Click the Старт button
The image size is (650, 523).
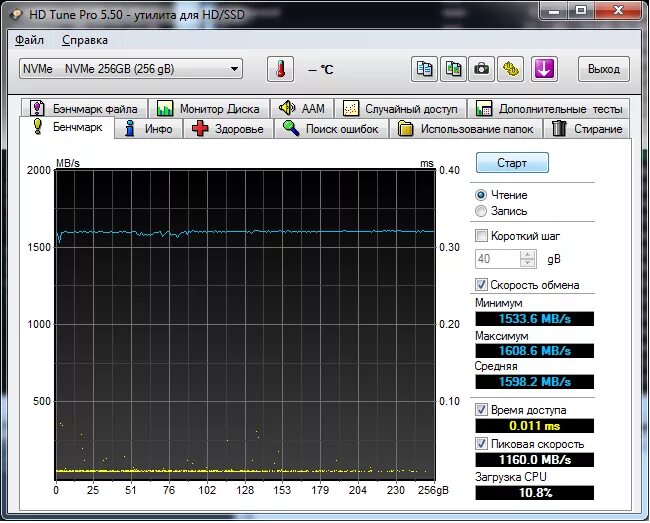point(512,163)
